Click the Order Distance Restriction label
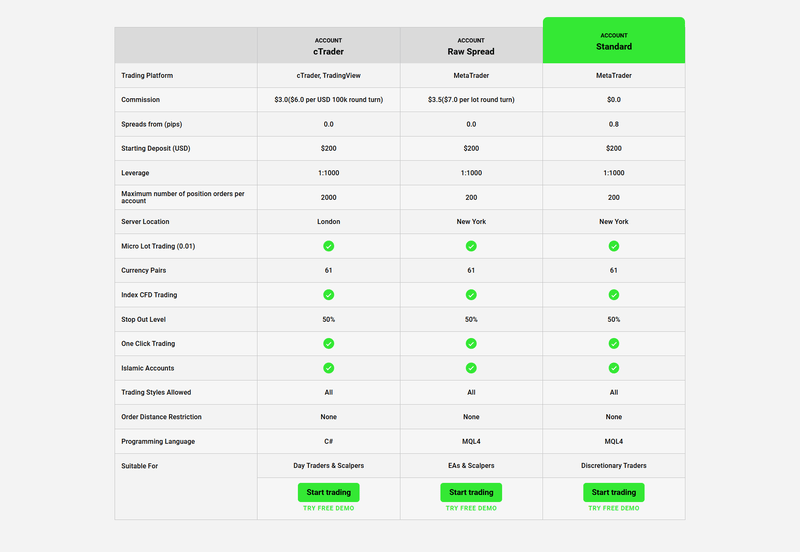Screen dimensions: 800x552 [x=161, y=417]
